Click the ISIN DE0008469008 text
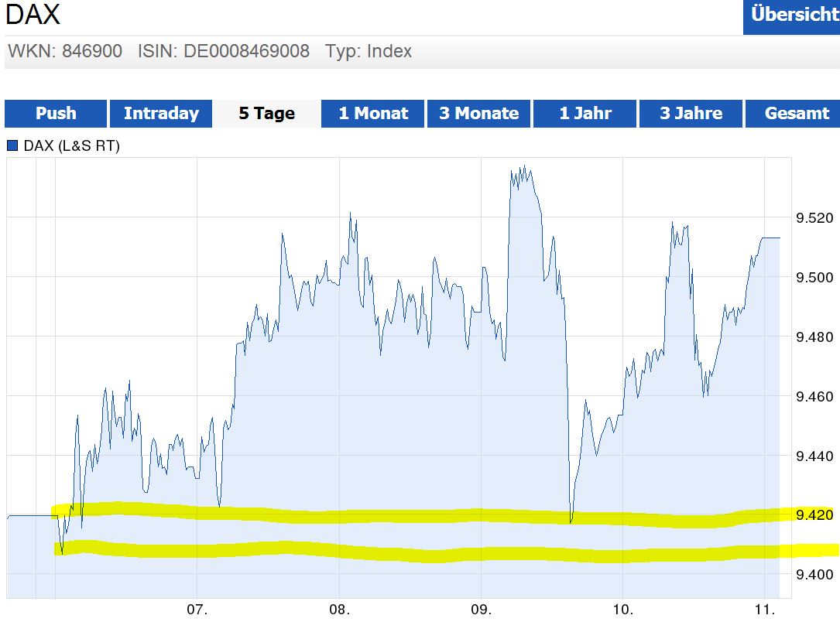Screen dimensions: 840x622 (226, 51)
